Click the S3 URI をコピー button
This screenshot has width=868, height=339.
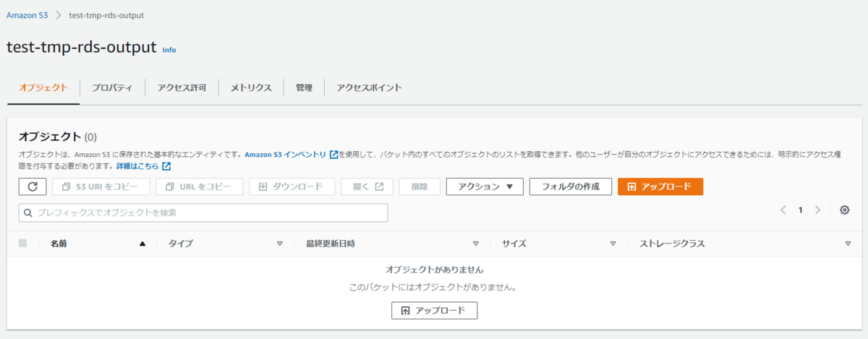click(101, 186)
